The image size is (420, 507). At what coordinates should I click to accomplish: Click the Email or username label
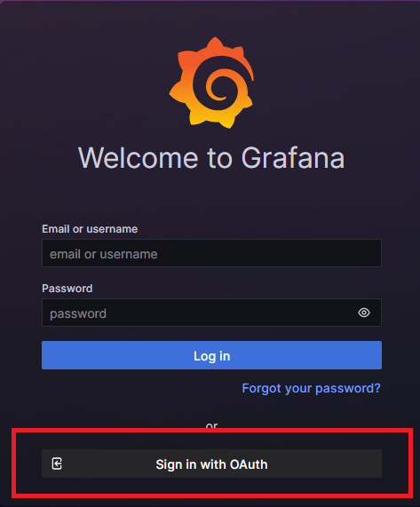[90, 229]
